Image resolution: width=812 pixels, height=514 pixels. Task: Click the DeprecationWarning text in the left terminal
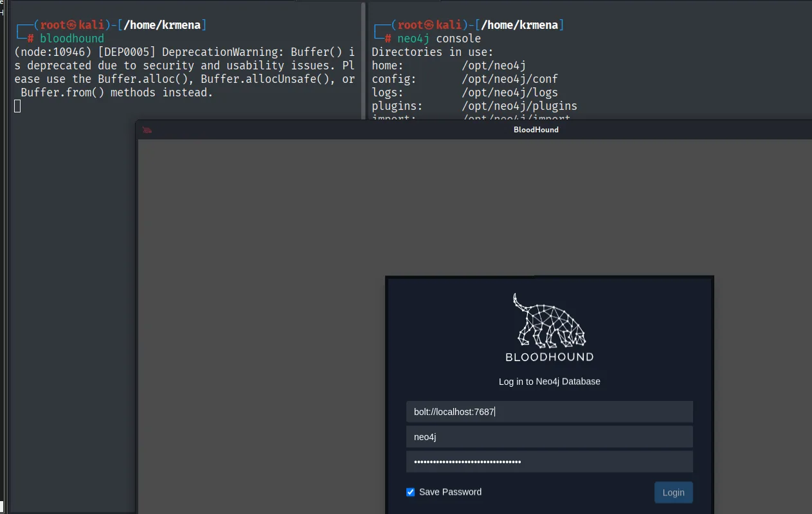click(185, 72)
